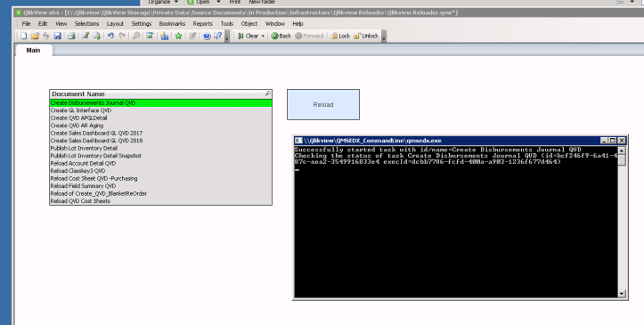Select Reload QVD Cost Sheets
The height and width of the screenshot is (325, 644).
point(160,201)
